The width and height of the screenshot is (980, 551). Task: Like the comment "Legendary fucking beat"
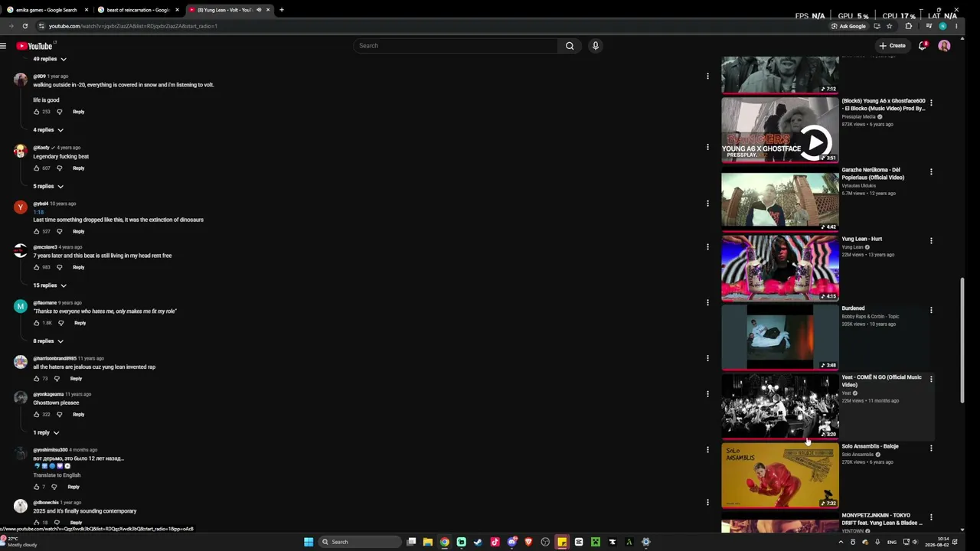coord(36,168)
